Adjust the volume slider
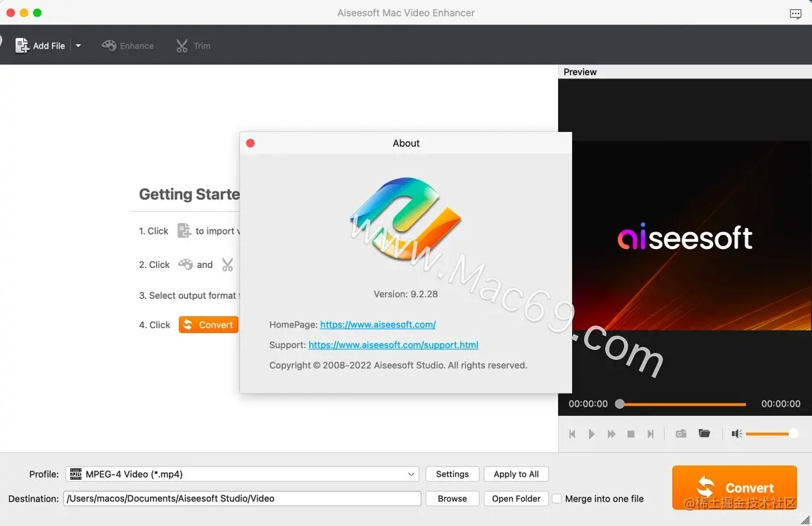812x526 pixels. click(770, 433)
